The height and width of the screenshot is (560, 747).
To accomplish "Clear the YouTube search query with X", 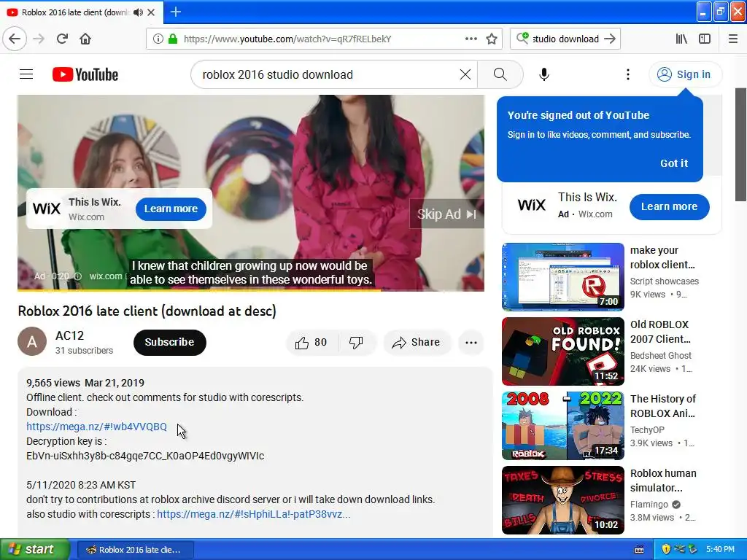I will click(465, 74).
